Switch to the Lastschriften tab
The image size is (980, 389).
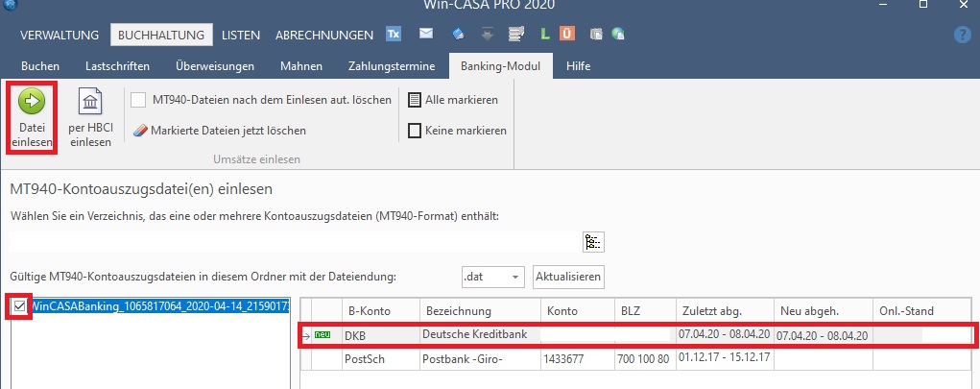(x=117, y=65)
